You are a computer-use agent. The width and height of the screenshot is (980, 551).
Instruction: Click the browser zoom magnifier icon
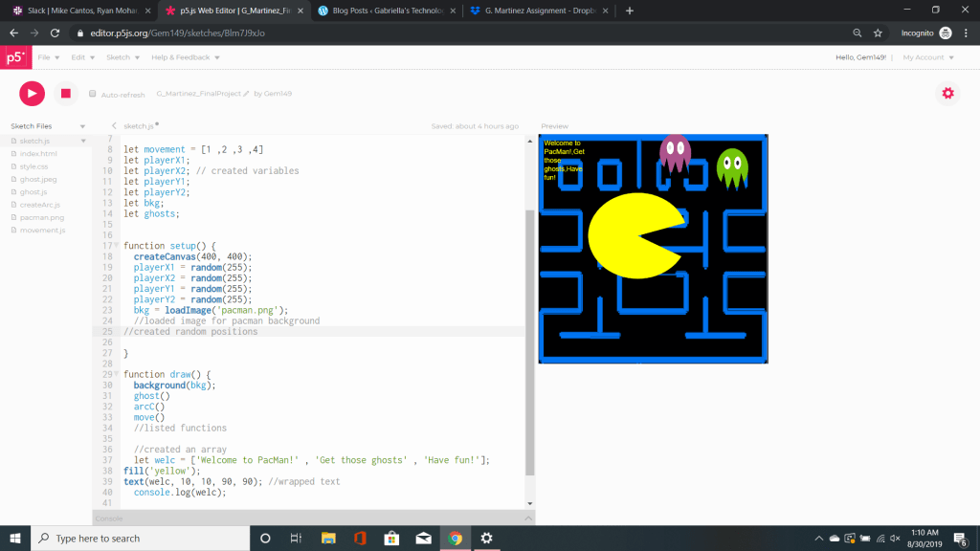pos(857,33)
